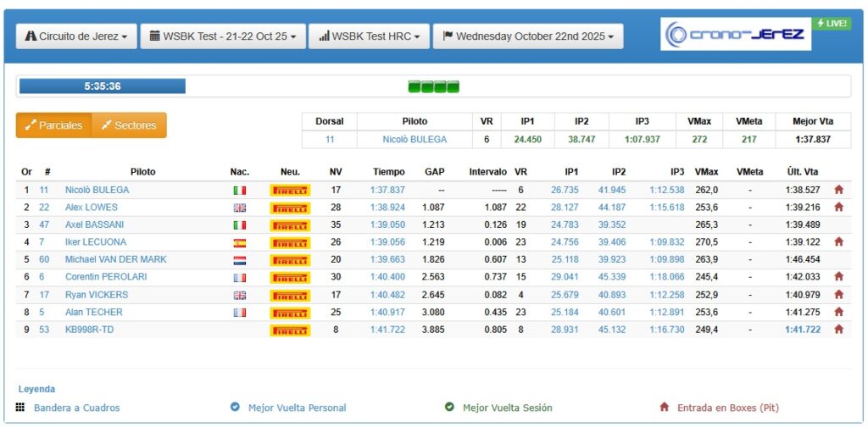Click the green flag status indicator
The image size is (868, 427).
click(x=433, y=86)
